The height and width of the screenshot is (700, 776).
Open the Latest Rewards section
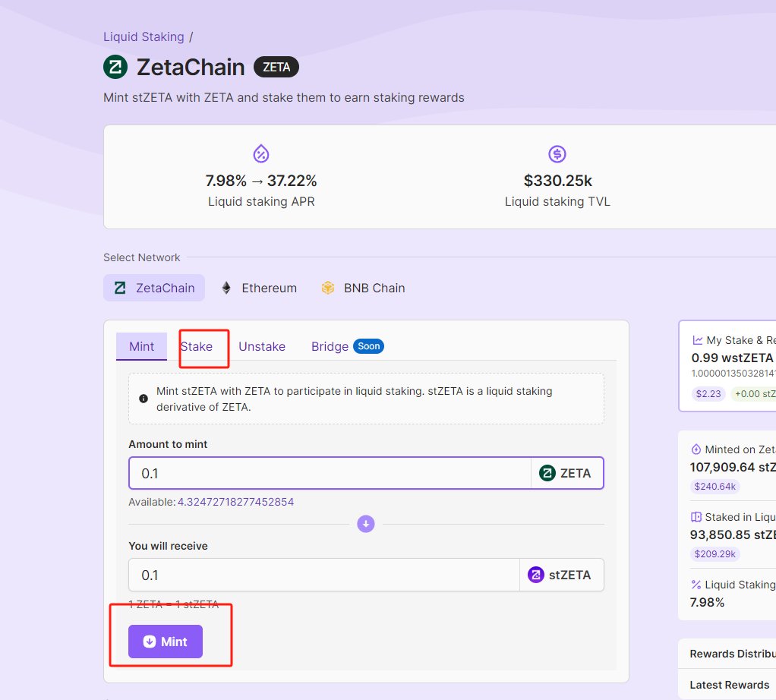point(727,685)
